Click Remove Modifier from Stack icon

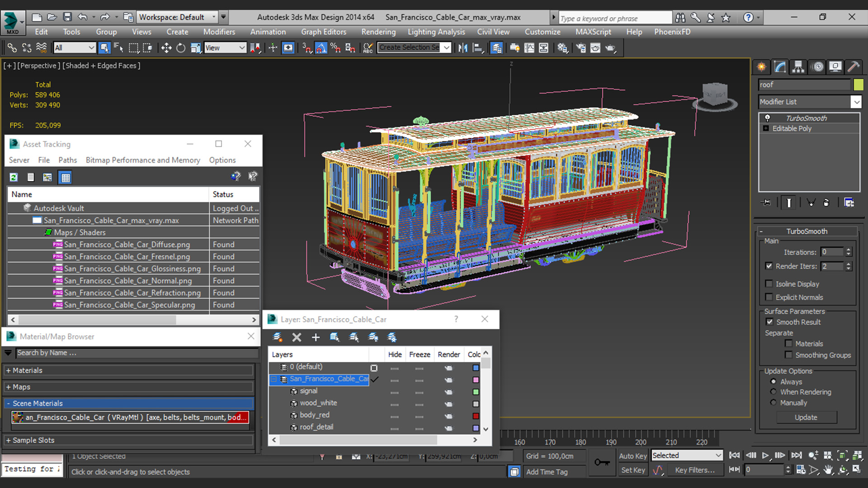pos(826,202)
